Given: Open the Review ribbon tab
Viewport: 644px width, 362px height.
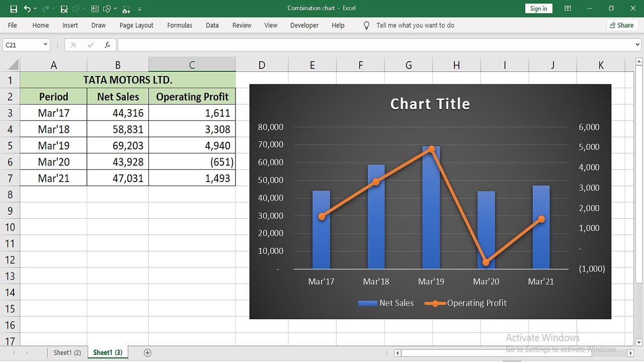Looking at the screenshot, I should pos(242,25).
